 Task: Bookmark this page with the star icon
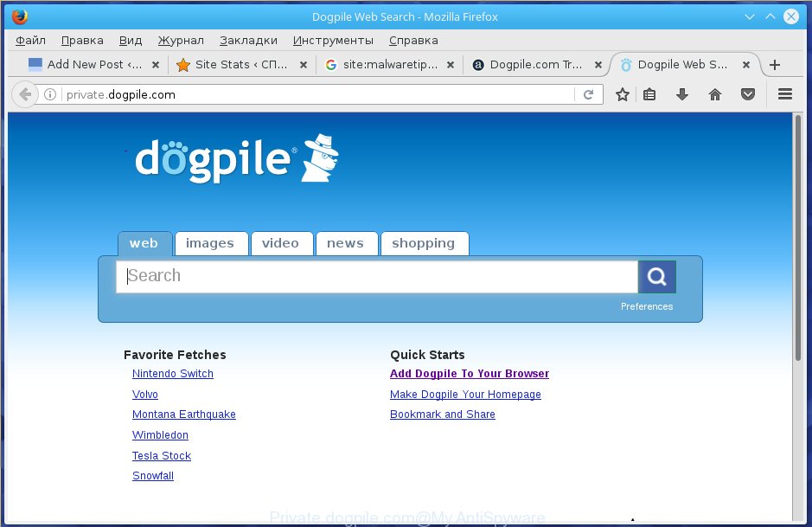(x=622, y=94)
